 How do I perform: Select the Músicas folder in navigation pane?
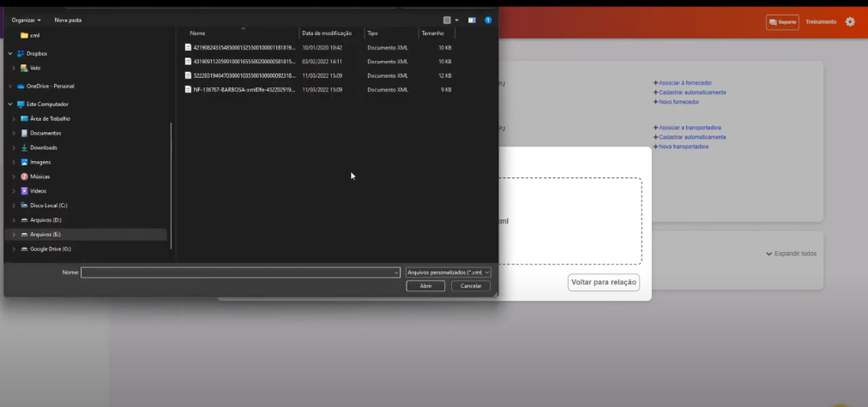(x=40, y=177)
